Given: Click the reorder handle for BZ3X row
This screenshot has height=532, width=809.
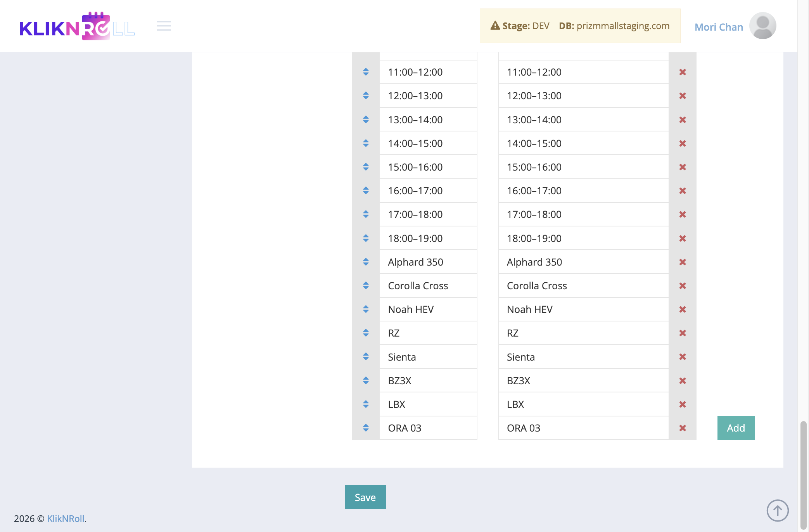Looking at the screenshot, I should 366,381.
